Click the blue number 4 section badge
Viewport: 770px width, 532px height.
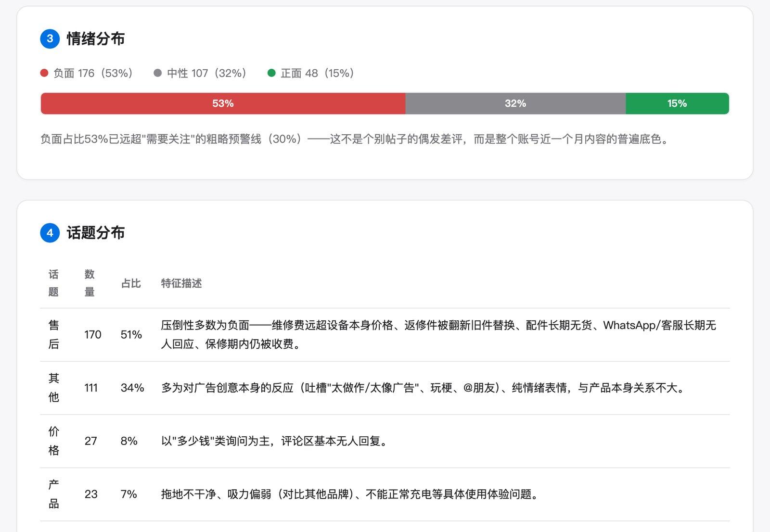(50, 233)
